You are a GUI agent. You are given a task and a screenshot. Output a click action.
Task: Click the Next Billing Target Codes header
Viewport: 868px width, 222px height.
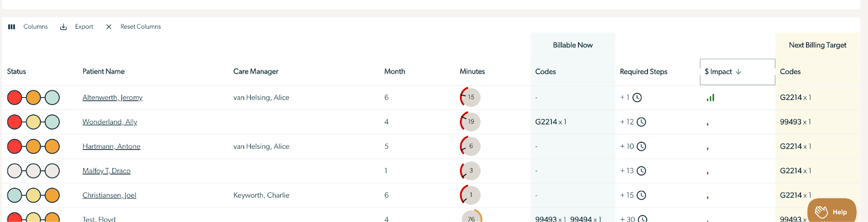click(x=790, y=72)
